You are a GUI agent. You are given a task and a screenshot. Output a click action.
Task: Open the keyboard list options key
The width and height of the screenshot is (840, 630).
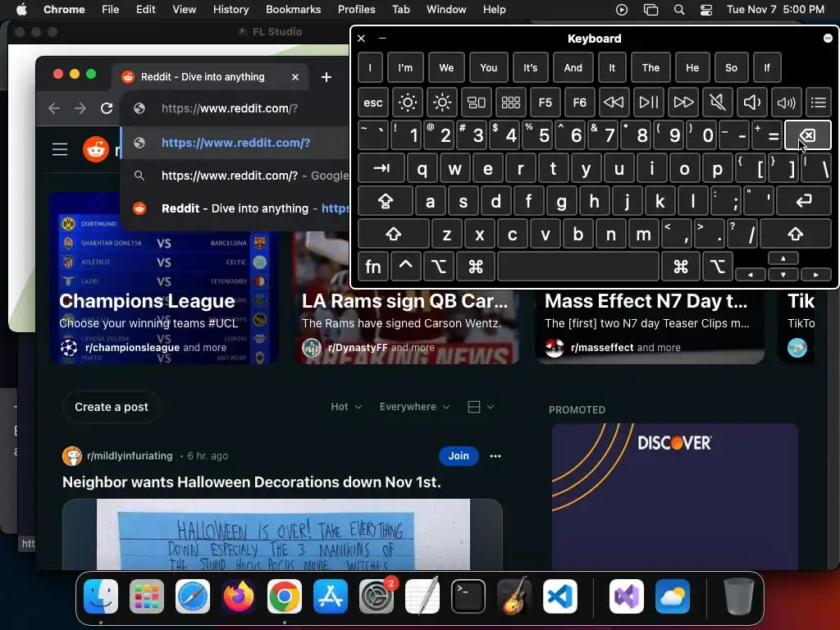click(x=818, y=102)
